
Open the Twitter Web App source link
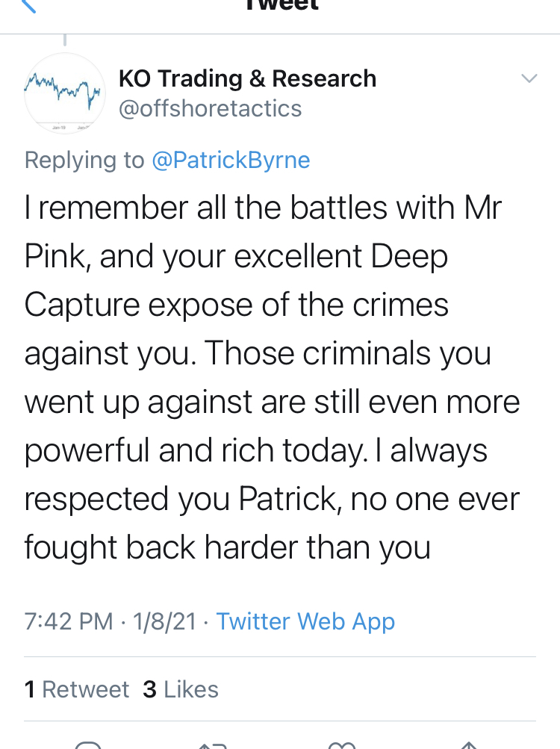point(305,621)
